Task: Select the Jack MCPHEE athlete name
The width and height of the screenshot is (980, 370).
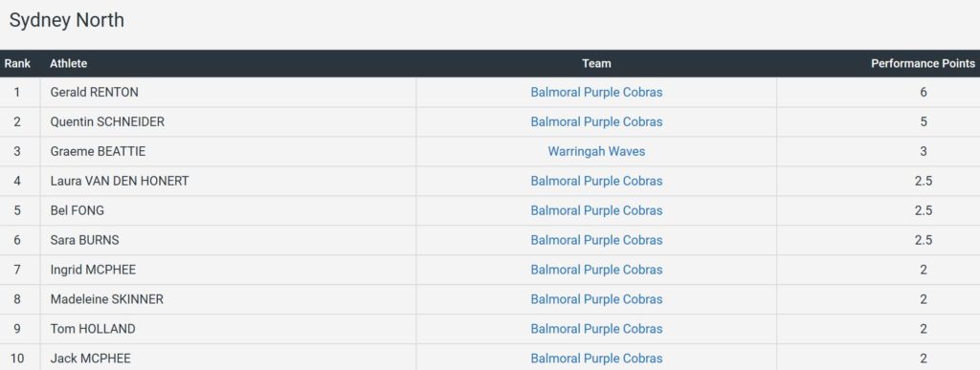Action: (91, 359)
